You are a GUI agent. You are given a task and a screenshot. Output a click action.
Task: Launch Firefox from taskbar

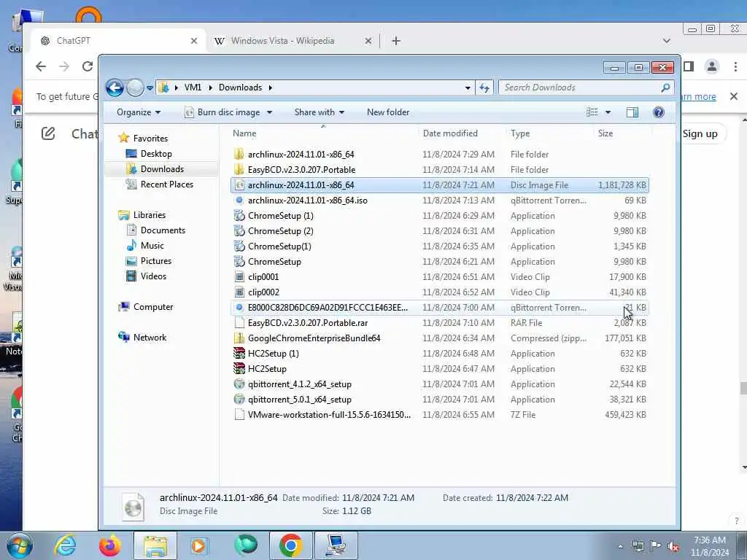click(x=110, y=545)
